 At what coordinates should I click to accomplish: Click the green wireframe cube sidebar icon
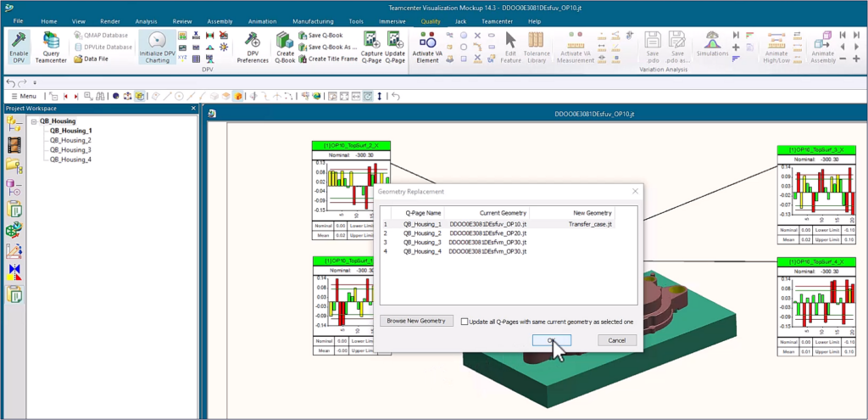(14, 229)
